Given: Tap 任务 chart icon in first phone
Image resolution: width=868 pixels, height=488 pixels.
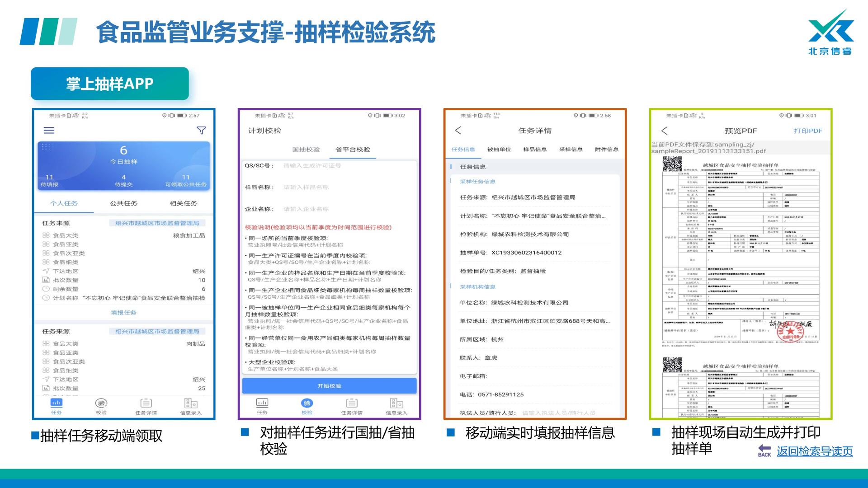Looking at the screenshot, I should click(x=57, y=403).
